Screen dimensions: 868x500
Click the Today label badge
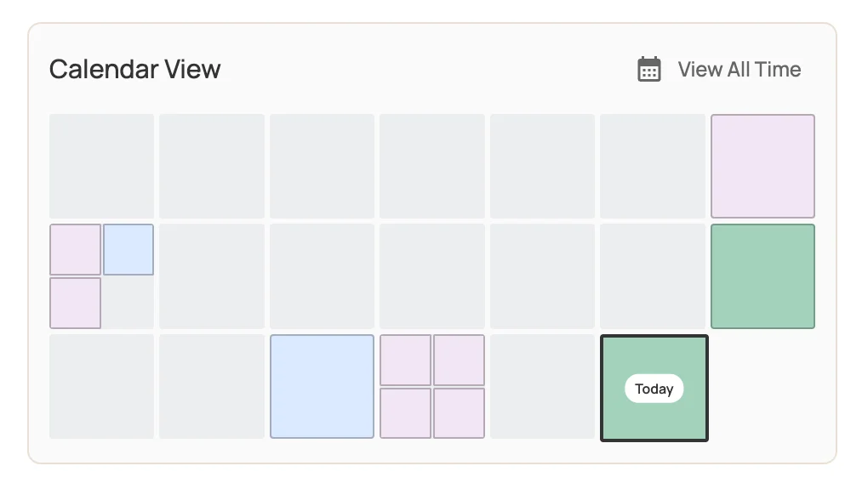tap(654, 389)
